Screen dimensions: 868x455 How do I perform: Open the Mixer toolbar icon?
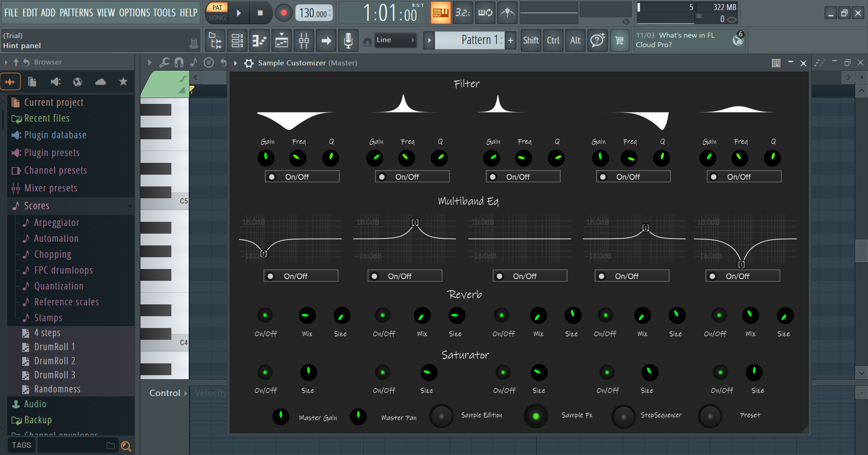pos(304,41)
